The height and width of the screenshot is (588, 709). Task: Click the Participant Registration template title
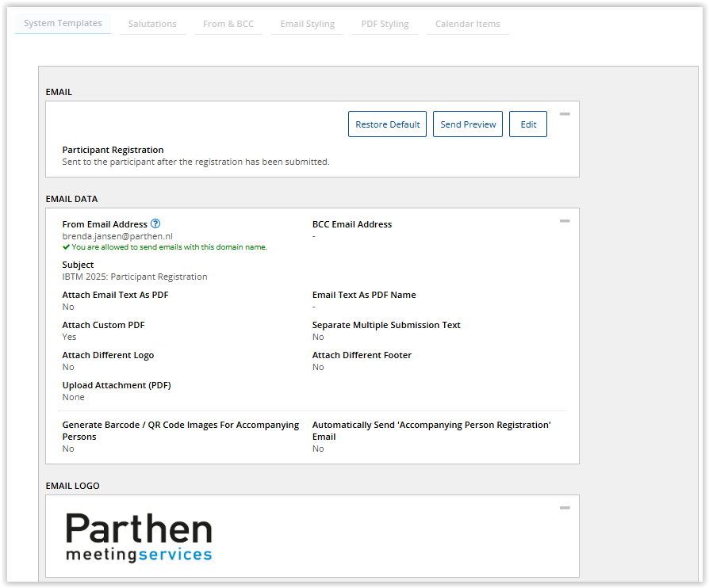(x=113, y=150)
